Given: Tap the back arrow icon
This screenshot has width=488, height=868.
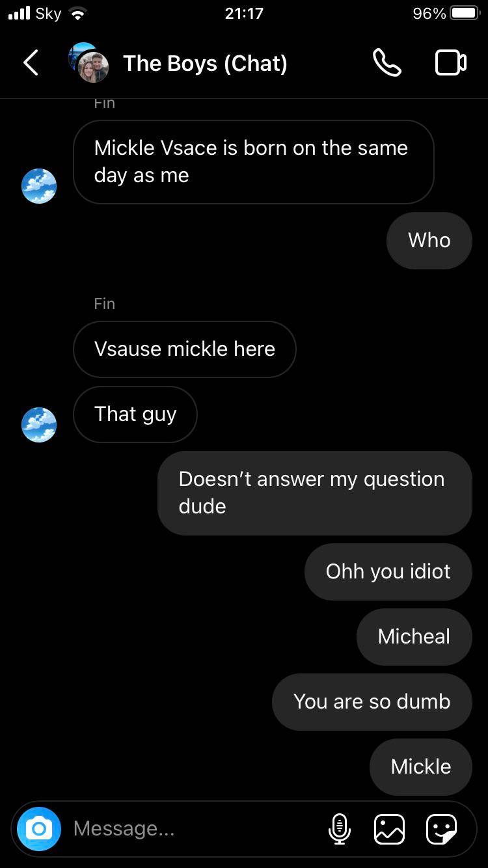Looking at the screenshot, I should (x=31, y=63).
